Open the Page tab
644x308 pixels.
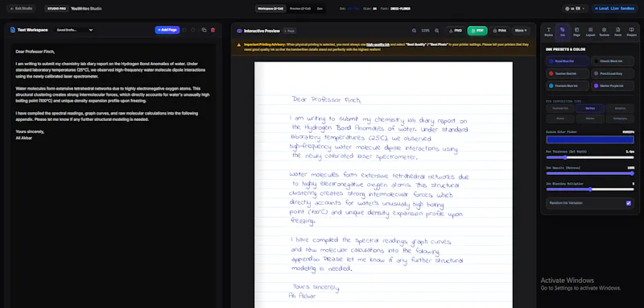[x=576, y=32]
